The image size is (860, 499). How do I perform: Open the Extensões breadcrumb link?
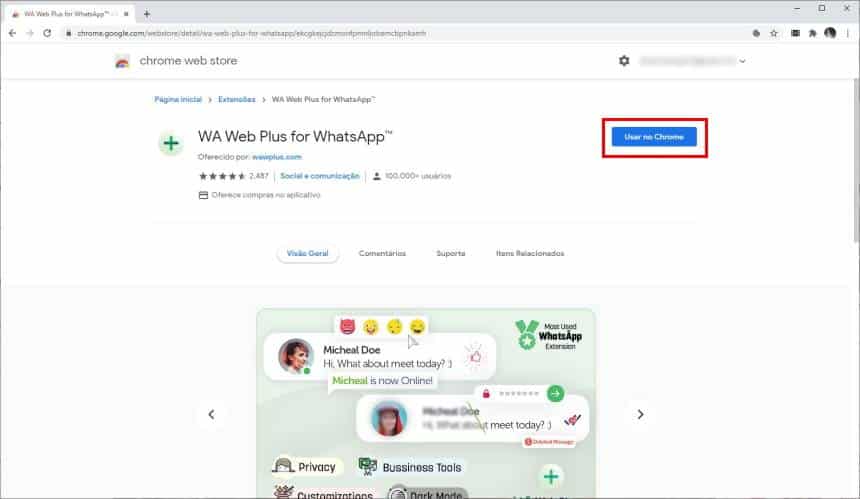[x=236, y=99]
